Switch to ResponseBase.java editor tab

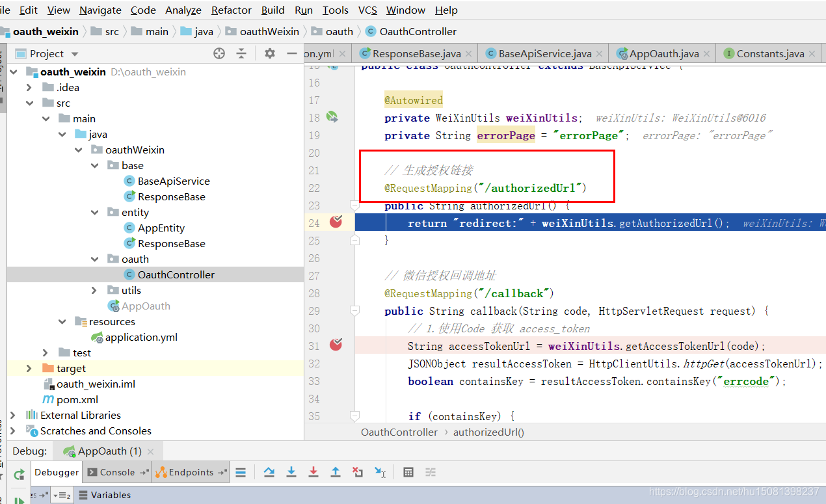[416, 53]
